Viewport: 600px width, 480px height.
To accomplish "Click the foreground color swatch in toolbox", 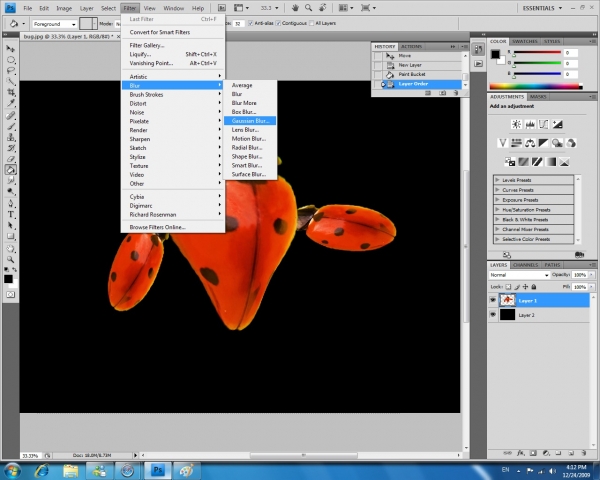I will (x=8, y=279).
